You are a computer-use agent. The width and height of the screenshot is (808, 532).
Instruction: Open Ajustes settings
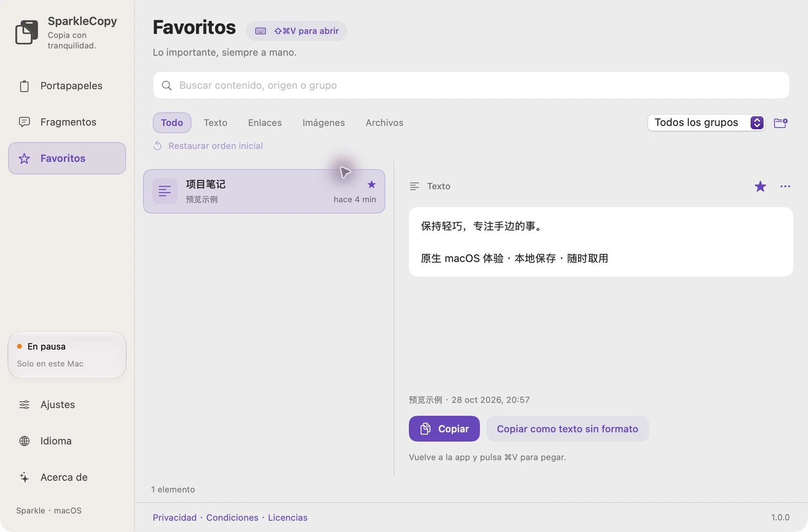[67, 405]
